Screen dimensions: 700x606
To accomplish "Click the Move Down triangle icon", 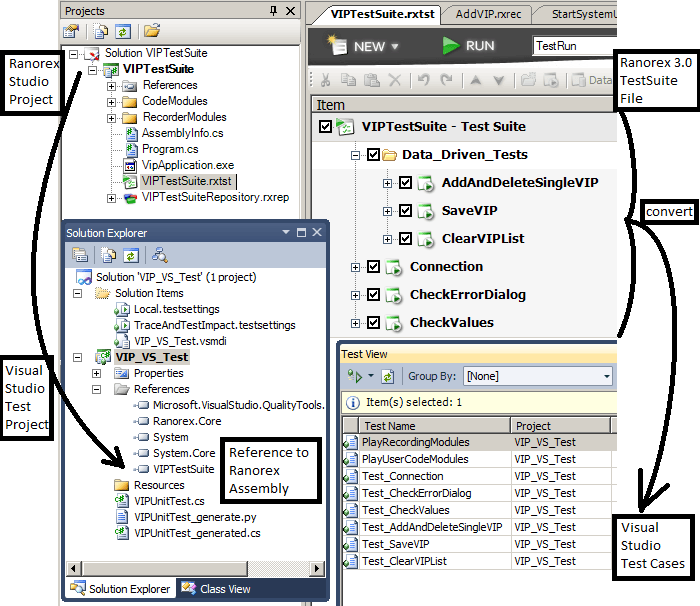I will click(x=499, y=80).
